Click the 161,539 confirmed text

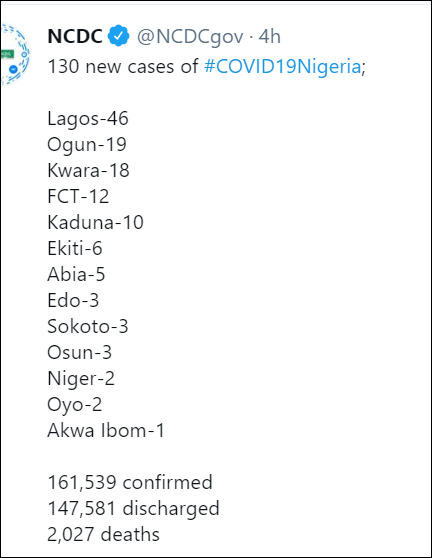pos(130,483)
